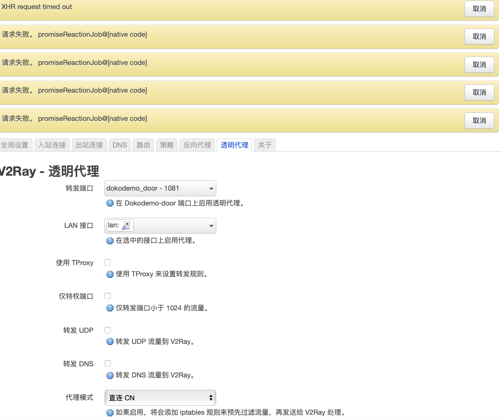Click 取消 on the second alert banner
This screenshot has width=504, height=420.
[479, 37]
